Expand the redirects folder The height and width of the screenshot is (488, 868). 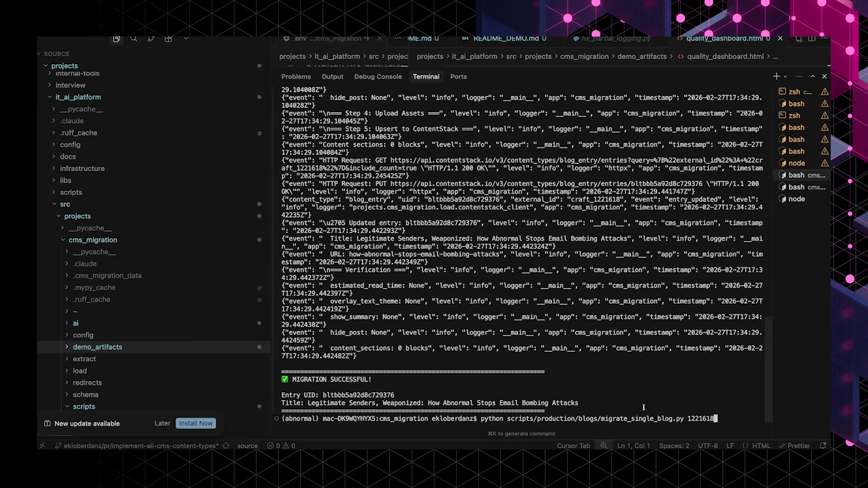(87, 383)
